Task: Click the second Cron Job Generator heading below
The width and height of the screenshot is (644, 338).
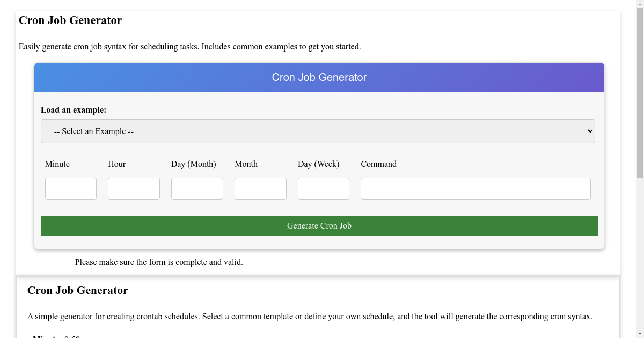Action: [x=77, y=290]
